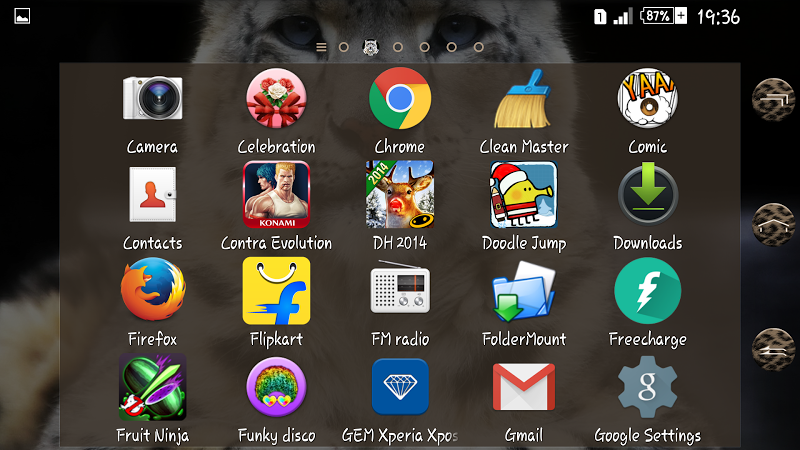Tap the 87% battery indicator
The image size is (800, 450).
(663, 16)
